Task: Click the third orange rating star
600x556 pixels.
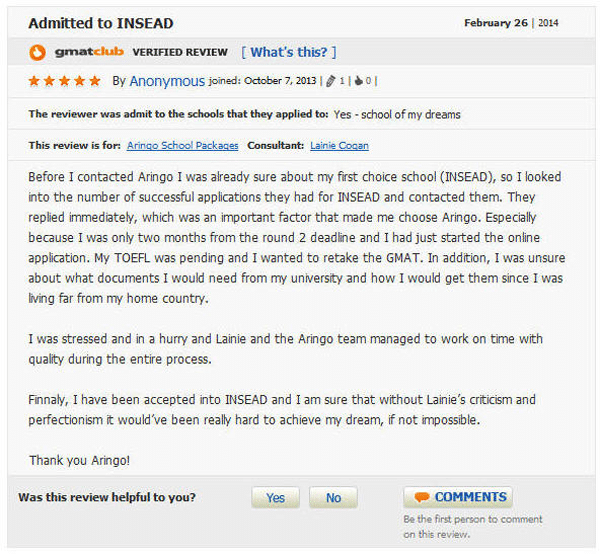Action: [x=64, y=81]
